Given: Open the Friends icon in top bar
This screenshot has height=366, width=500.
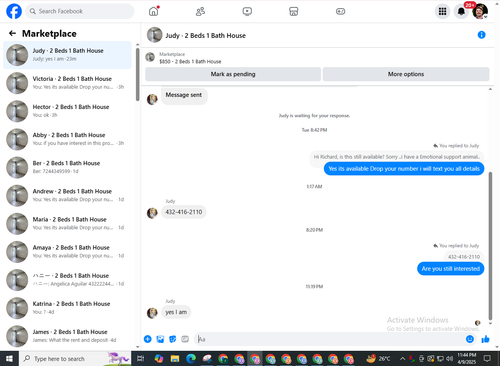Looking at the screenshot, I should (x=200, y=12).
